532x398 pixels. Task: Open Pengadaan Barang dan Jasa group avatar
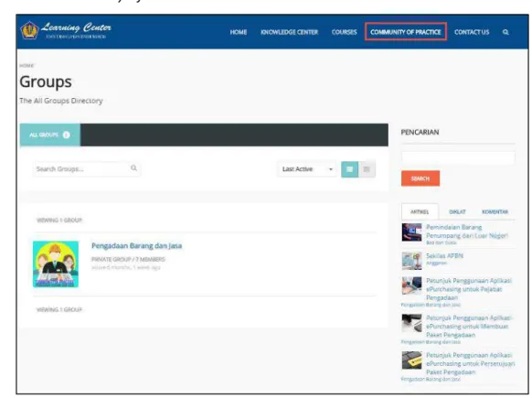[56, 264]
